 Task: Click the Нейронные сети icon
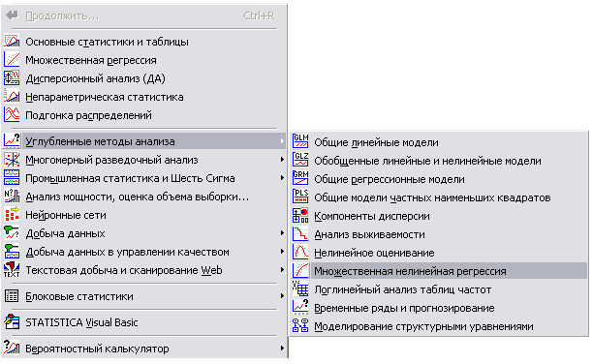click(12, 215)
